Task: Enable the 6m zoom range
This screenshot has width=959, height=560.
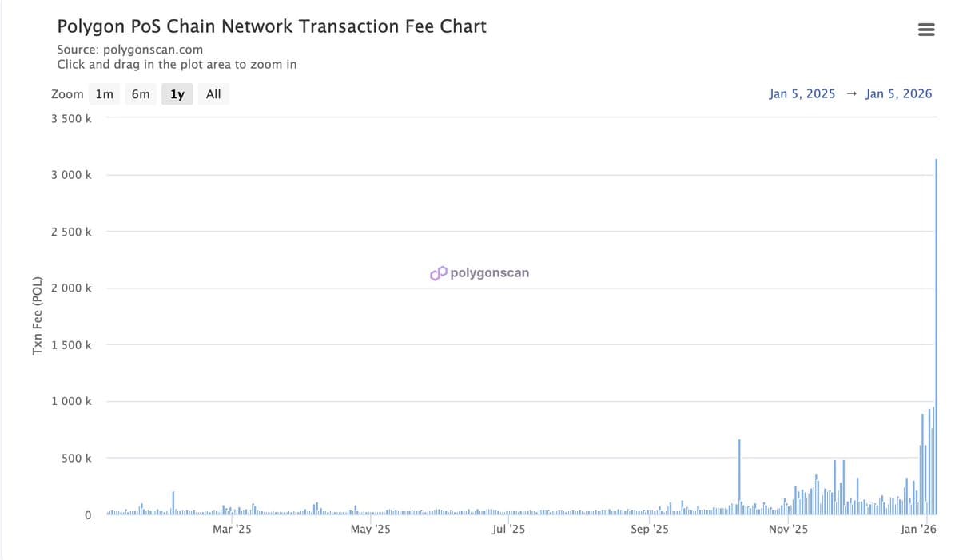Action: tap(141, 93)
